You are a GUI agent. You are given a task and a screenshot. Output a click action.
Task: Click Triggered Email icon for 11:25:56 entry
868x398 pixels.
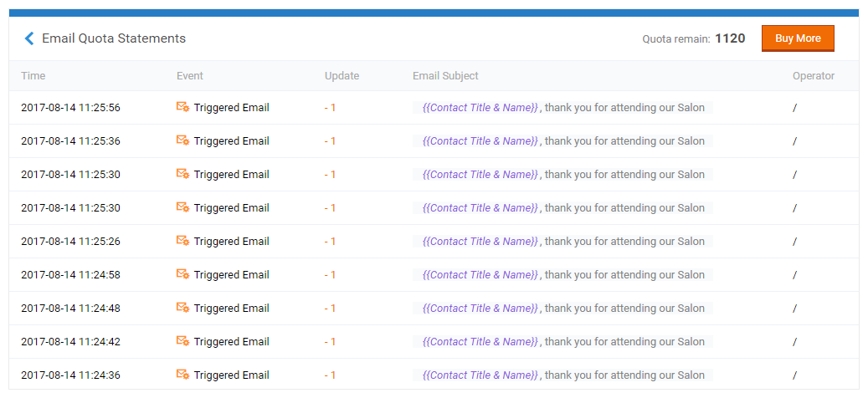click(x=182, y=107)
